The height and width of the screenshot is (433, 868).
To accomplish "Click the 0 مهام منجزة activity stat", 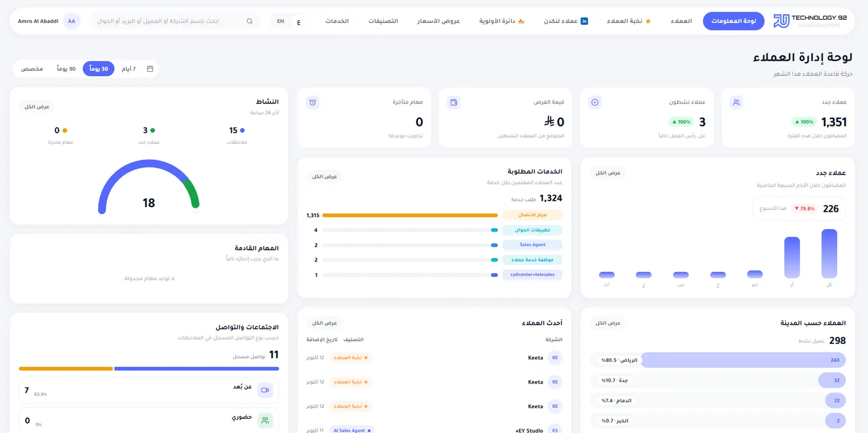I will pyautogui.click(x=61, y=135).
